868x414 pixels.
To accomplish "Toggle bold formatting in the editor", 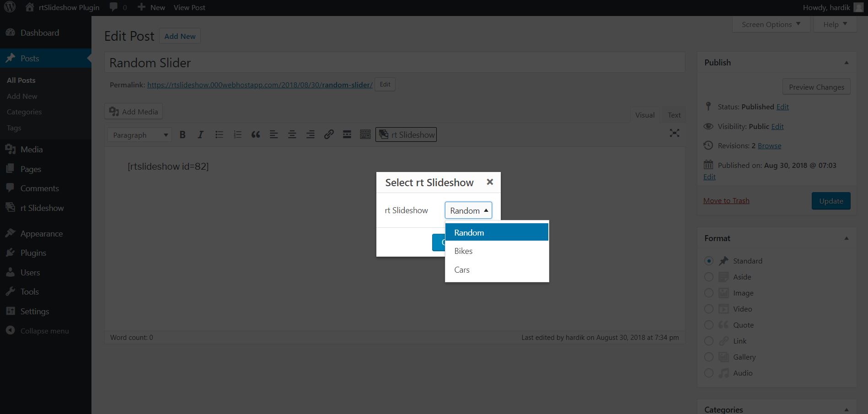I will (x=182, y=134).
